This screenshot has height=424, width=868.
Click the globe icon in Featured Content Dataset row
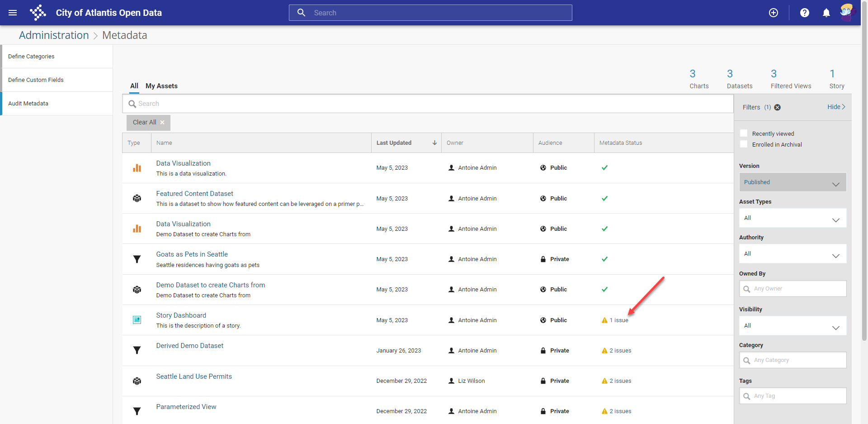543,199
